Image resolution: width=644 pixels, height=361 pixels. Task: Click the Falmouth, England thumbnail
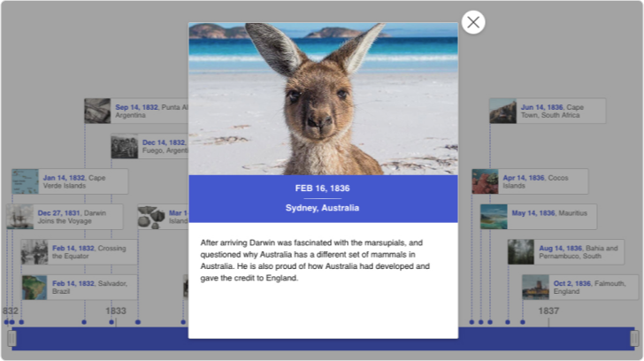tap(535, 288)
